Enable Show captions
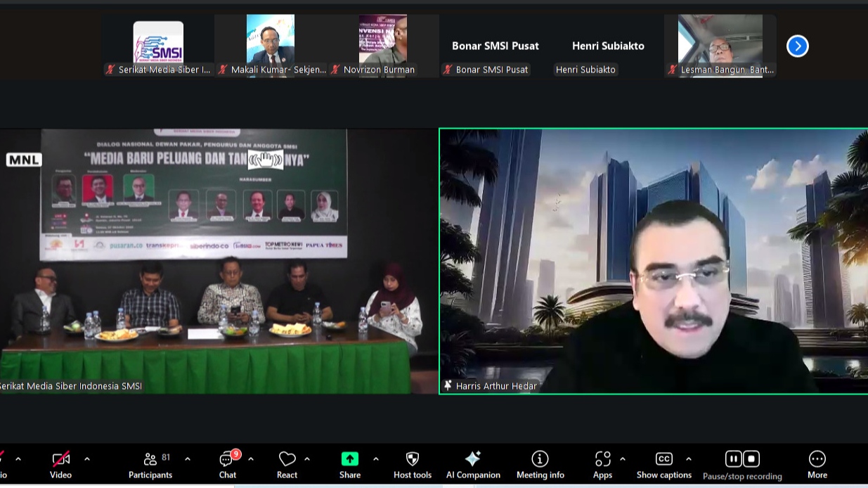868x488 pixels. 663,458
